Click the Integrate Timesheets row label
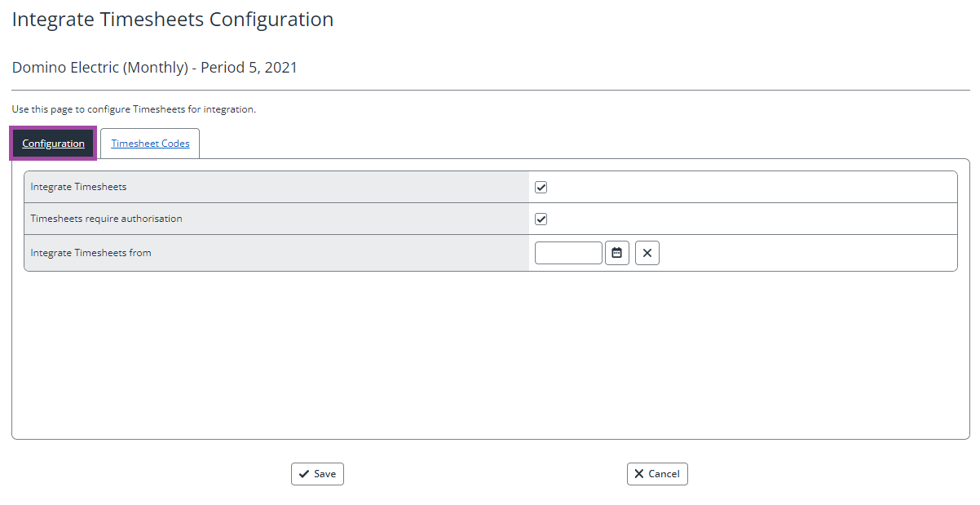 [x=78, y=187]
